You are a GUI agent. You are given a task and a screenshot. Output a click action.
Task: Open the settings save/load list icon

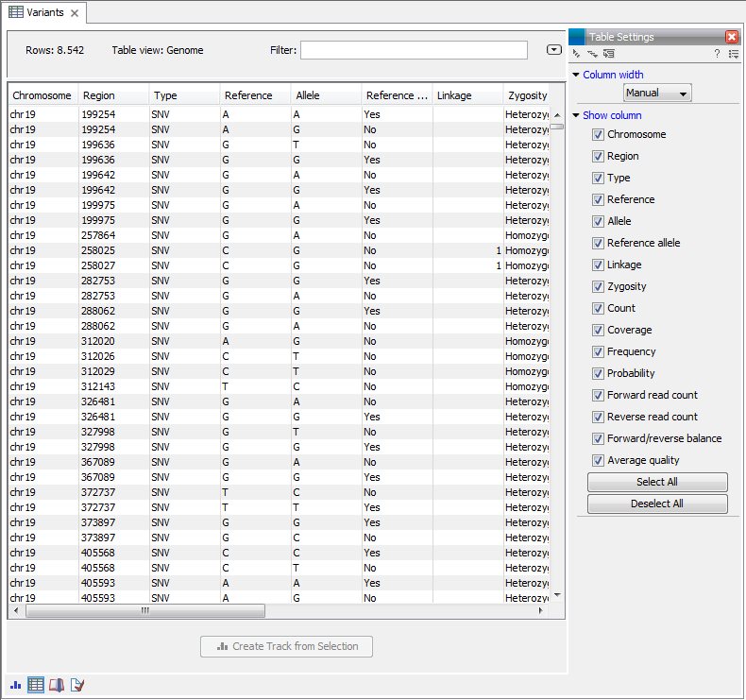click(x=734, y=54)
